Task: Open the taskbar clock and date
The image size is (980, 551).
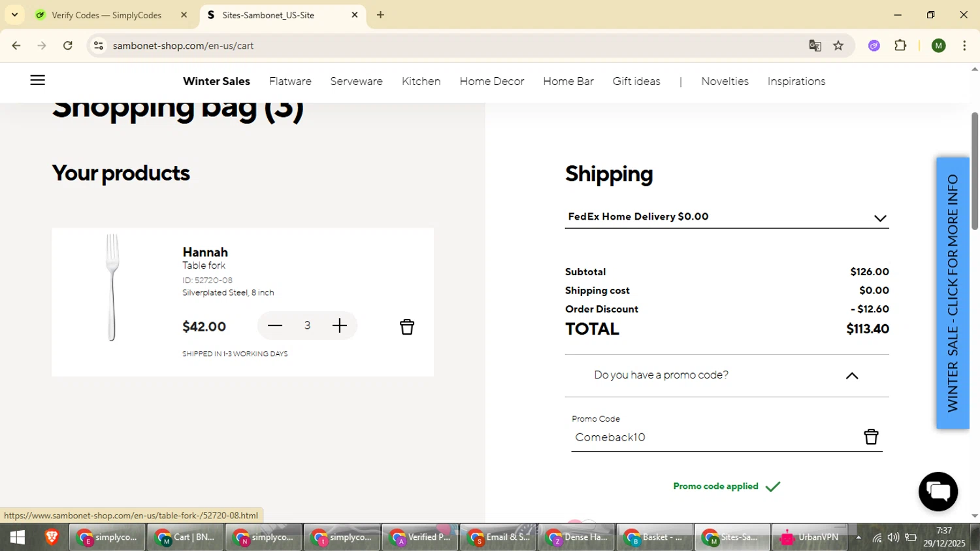Action: 944,537
